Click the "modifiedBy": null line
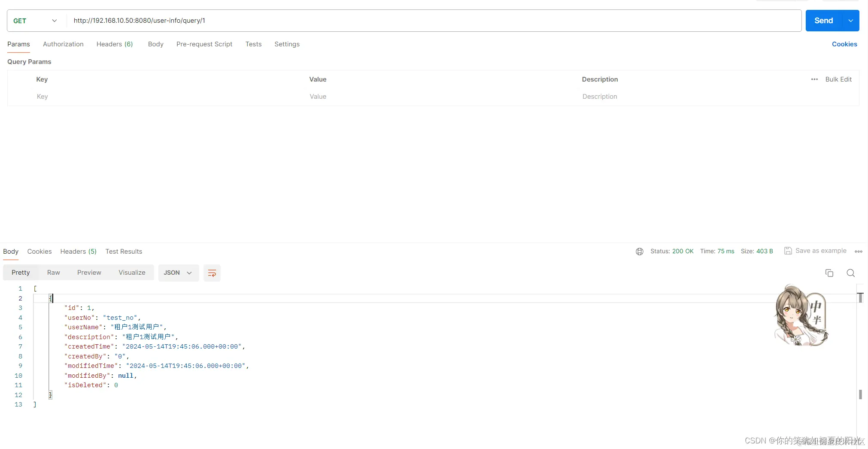The height and width of the screenshot is (449, 868). click(100, 376)
